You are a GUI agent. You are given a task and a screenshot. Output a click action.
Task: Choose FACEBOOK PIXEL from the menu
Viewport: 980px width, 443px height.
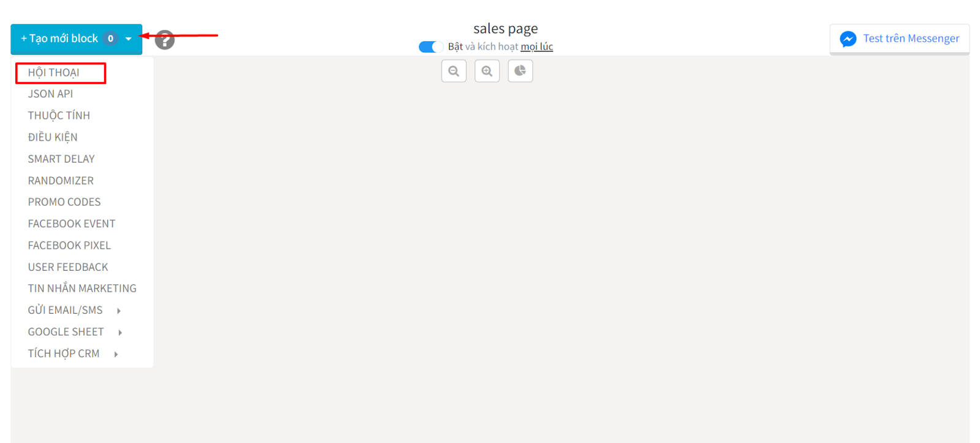[x=69, y=245]
